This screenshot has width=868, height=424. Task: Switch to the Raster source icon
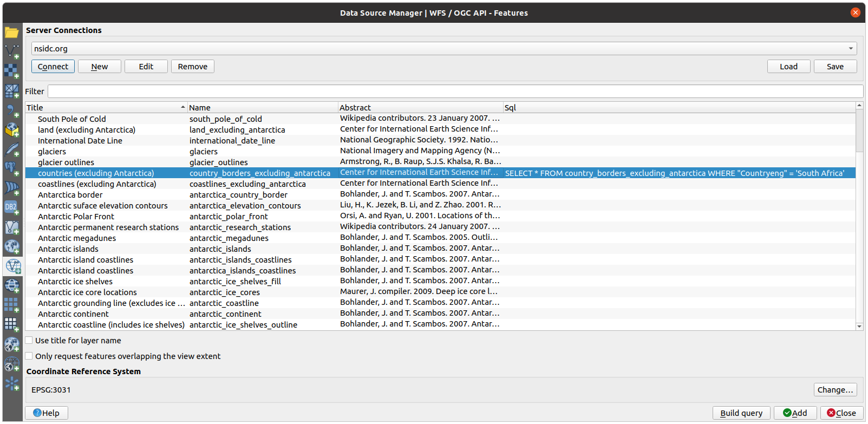[12, 70]
